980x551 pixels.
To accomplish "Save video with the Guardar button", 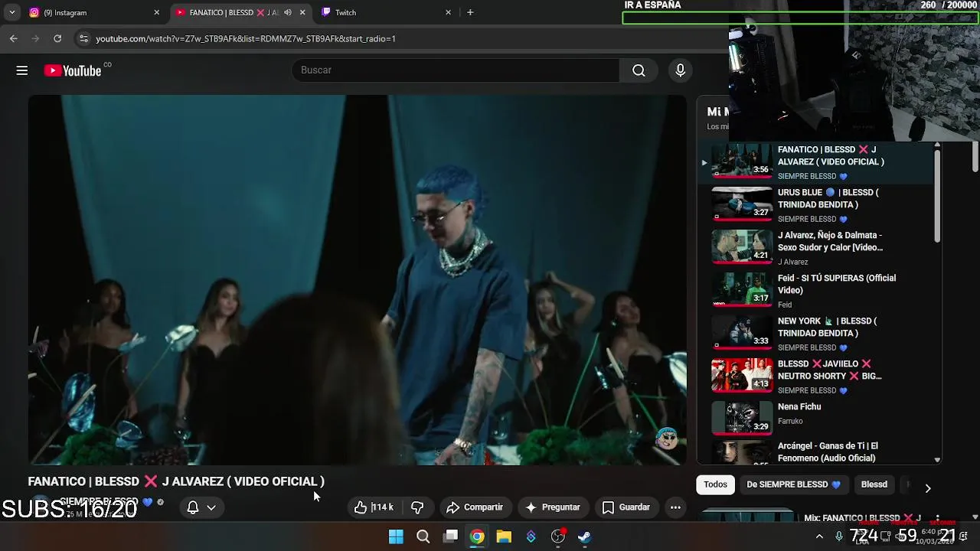I will [x=626, y=507].
